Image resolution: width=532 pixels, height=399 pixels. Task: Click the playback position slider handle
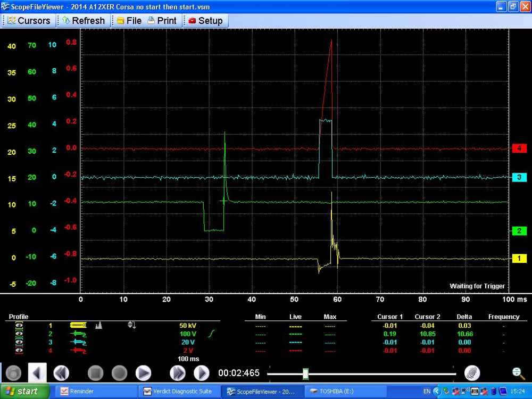[306, 373]
